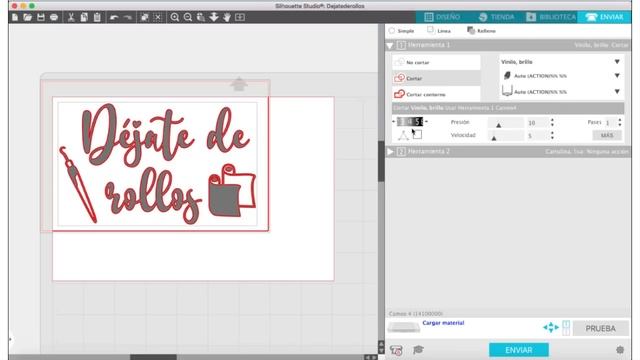The image size is (640, 360).
Task: Click the Déjate de rollos lettering design
Action: point(159,164)
